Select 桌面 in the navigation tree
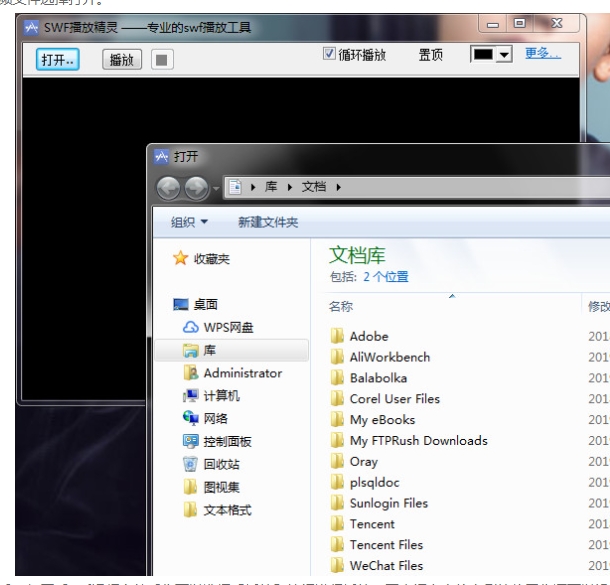The height and width of the screenshot is (585, 610). 205,304
